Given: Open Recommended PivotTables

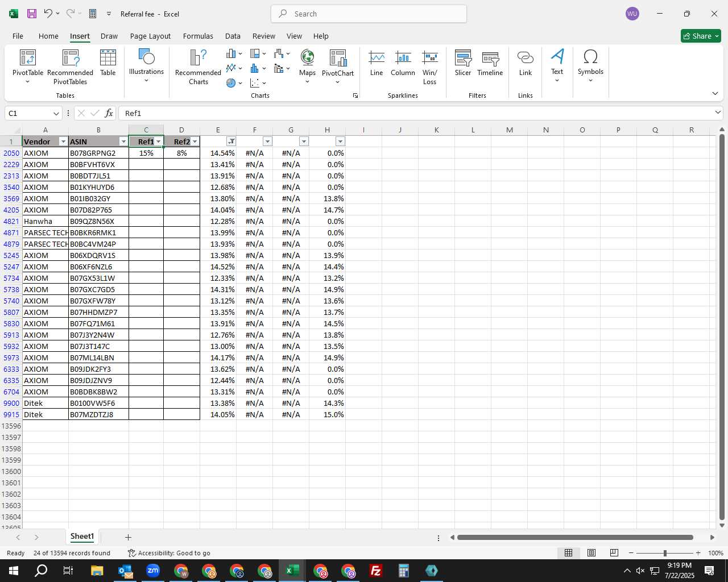Looking at the screenshot, I should pyautogui.click(x=71, y=66).
